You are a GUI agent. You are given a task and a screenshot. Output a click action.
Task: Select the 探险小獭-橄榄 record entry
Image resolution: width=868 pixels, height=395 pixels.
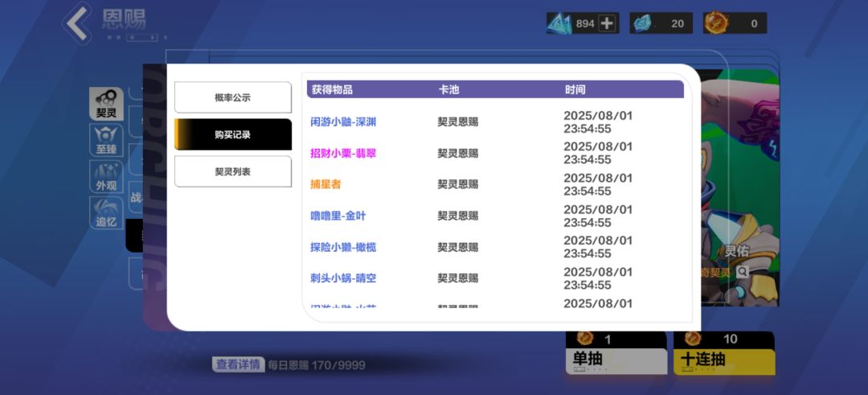[x=343, y=247]
